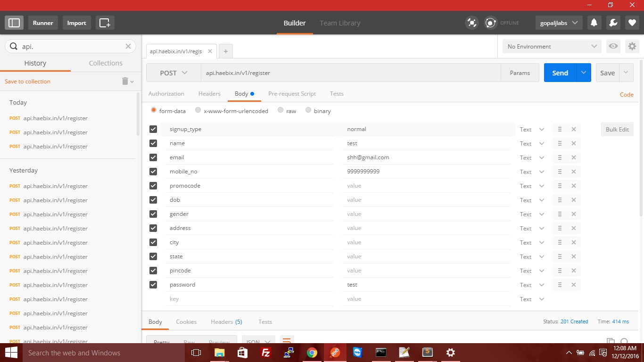Click the Code link

point(627,94)
